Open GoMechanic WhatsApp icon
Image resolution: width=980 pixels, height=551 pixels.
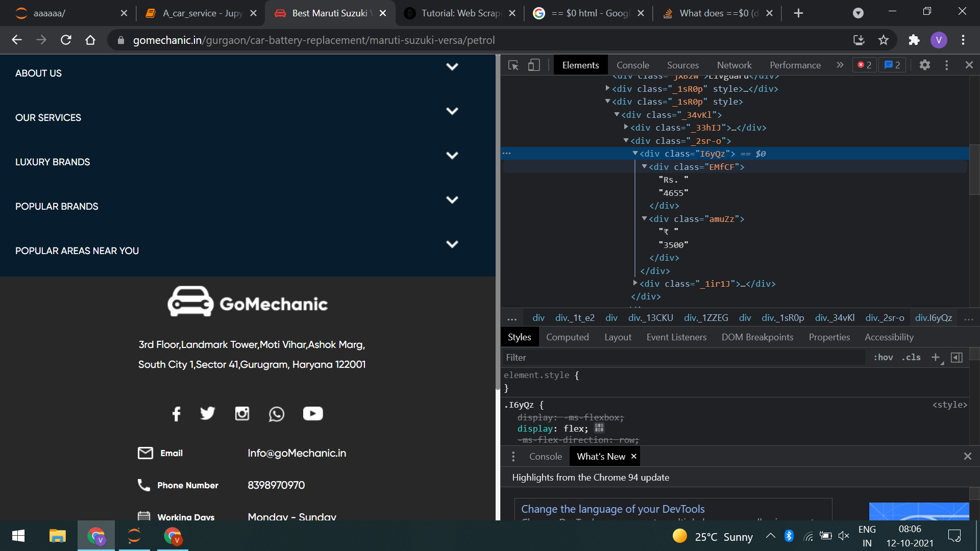tap(277, 414)
